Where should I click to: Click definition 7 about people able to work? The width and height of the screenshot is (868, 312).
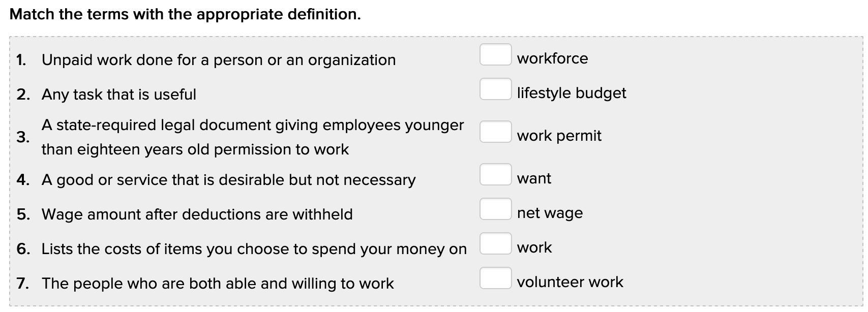coord(217,284)
